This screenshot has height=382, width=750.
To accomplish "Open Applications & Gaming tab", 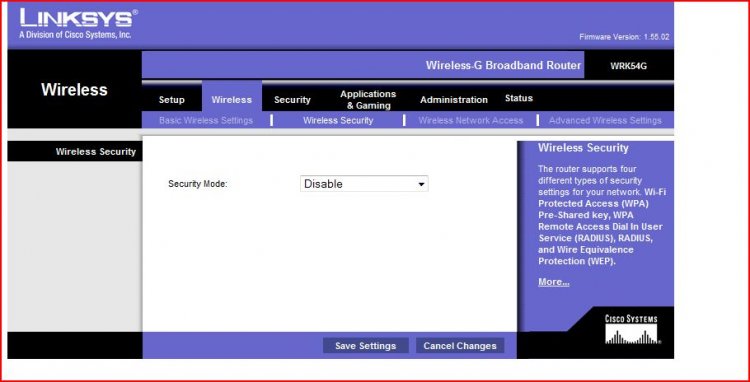I will coord(368,100).
